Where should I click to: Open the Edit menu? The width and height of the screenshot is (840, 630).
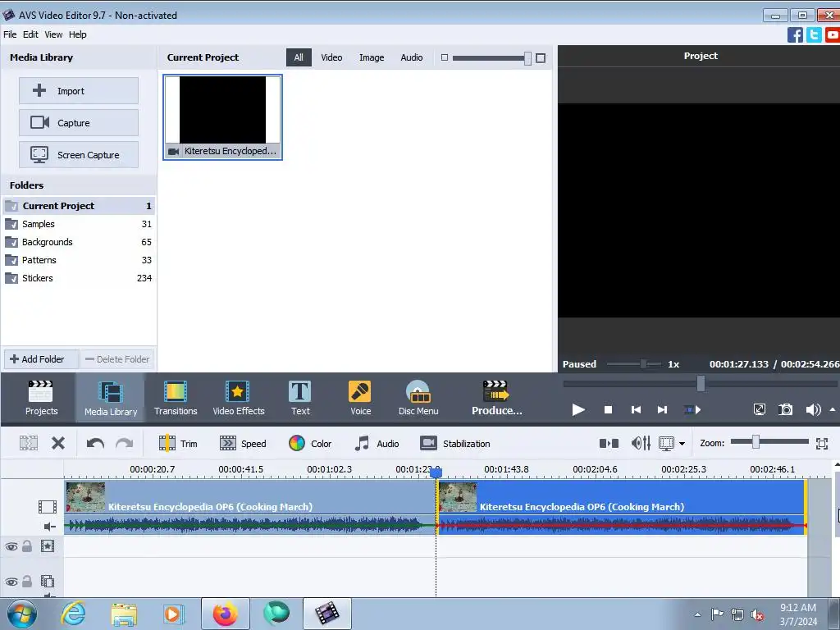click(x=30, y=34)
